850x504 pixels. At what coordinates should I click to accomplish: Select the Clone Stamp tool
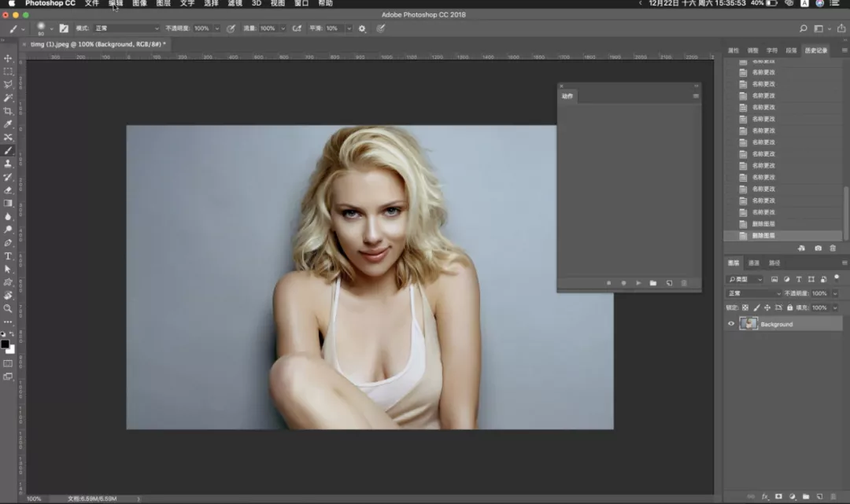point(8,164)
